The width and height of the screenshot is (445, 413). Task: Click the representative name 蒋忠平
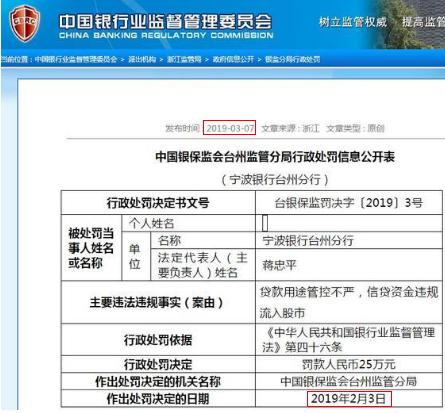coord(279,265)
